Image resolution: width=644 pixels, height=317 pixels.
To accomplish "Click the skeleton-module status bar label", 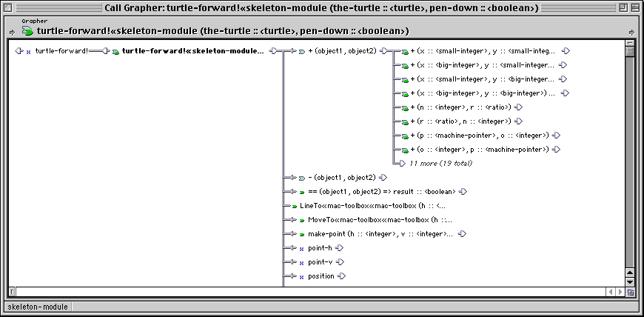I will tap(38, 307).
